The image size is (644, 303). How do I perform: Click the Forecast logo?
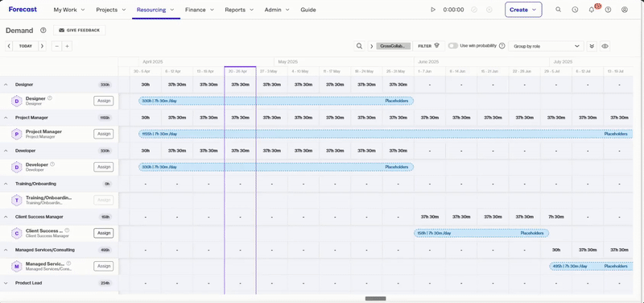point(23,10)
